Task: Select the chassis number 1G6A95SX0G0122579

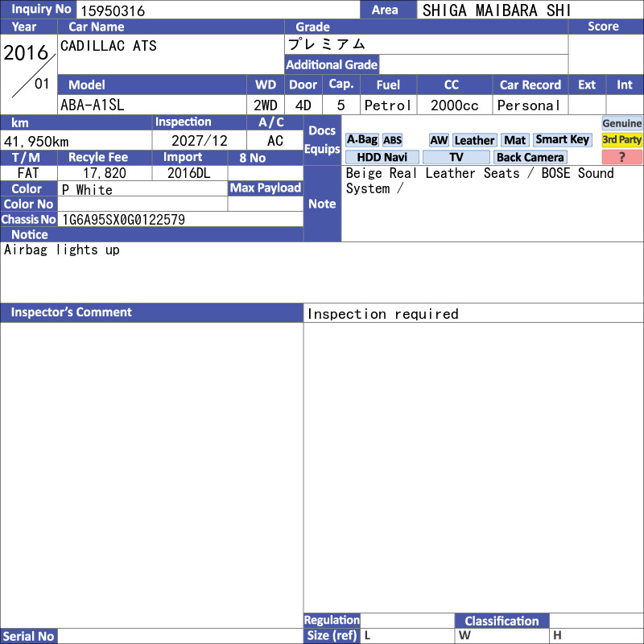Action: click(123, 220)
